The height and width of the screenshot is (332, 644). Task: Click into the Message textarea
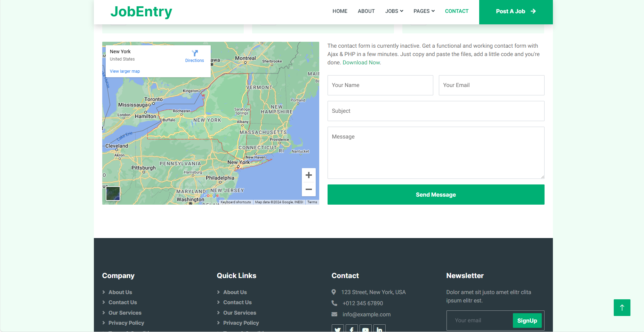click(436, 153)
